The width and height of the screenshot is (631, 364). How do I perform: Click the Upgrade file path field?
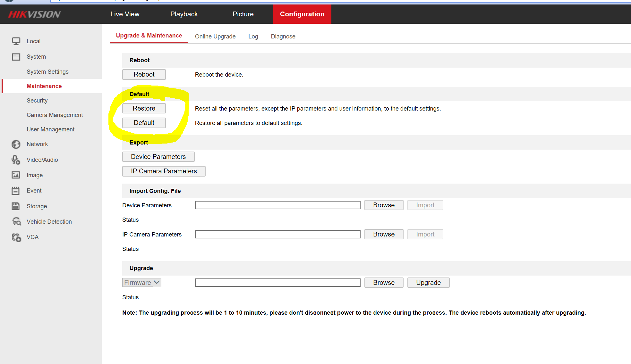[277, 283]
